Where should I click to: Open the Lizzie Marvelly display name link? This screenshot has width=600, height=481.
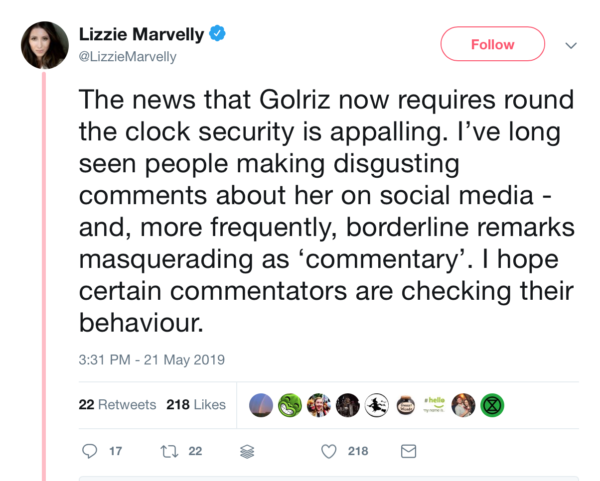click(x=141, y=35)
